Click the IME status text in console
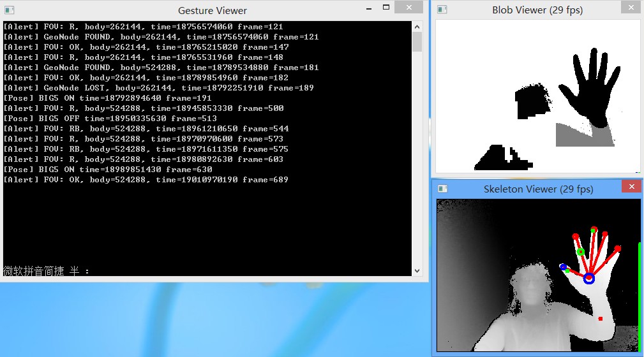The width and height of the screenshot is (644, 357). [46, 271]
